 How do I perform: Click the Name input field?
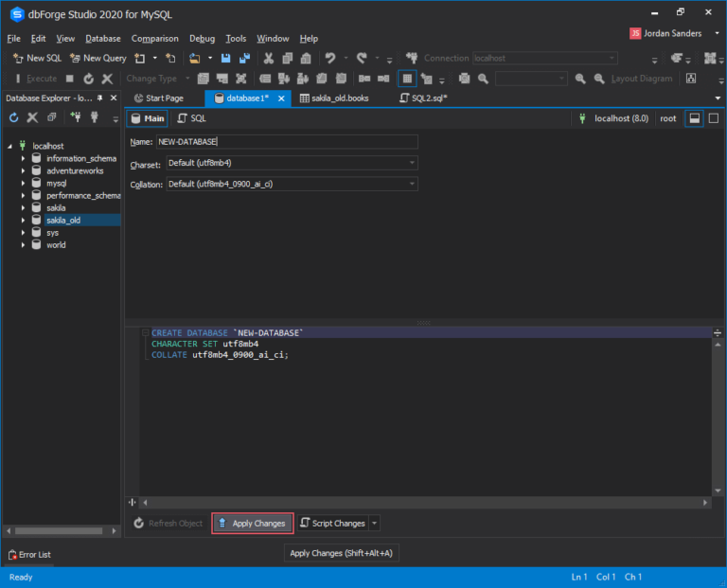coord(287,141)
